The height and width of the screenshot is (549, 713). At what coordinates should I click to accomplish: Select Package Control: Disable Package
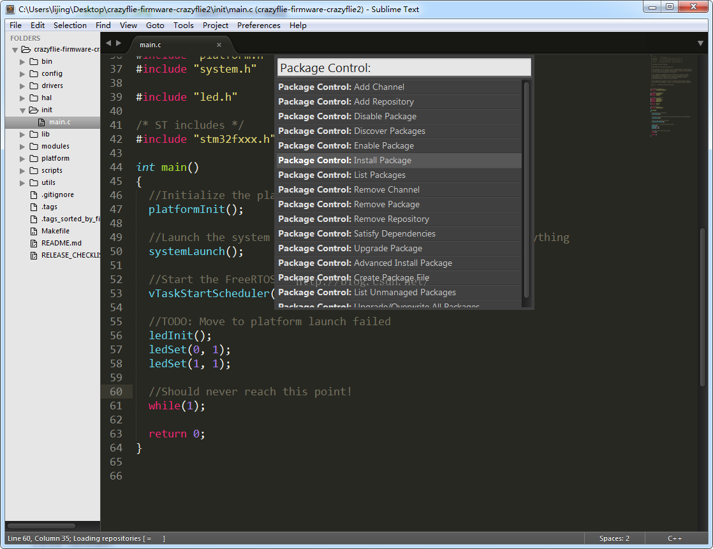[399, 116]
